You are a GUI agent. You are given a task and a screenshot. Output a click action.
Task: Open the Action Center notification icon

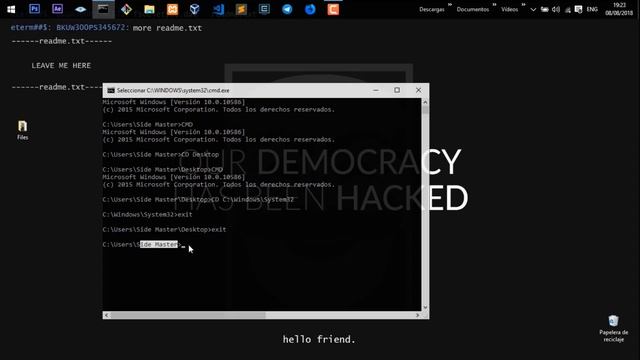click(x=578, y=9)
